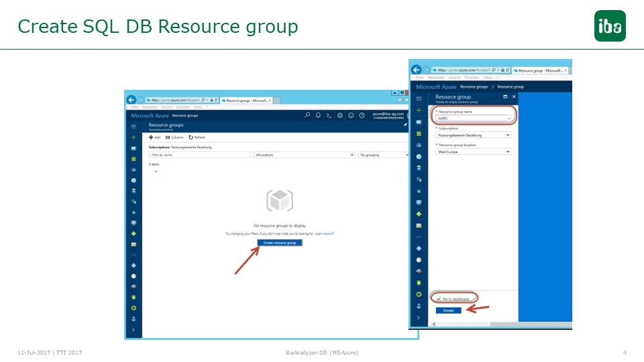Open the Bearbeiten menu in right window
644x362 pixels.
[436, 78]
